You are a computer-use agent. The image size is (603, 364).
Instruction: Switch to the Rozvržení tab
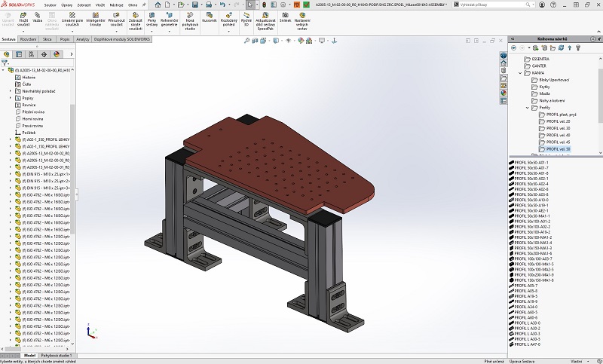click(28, 38)
